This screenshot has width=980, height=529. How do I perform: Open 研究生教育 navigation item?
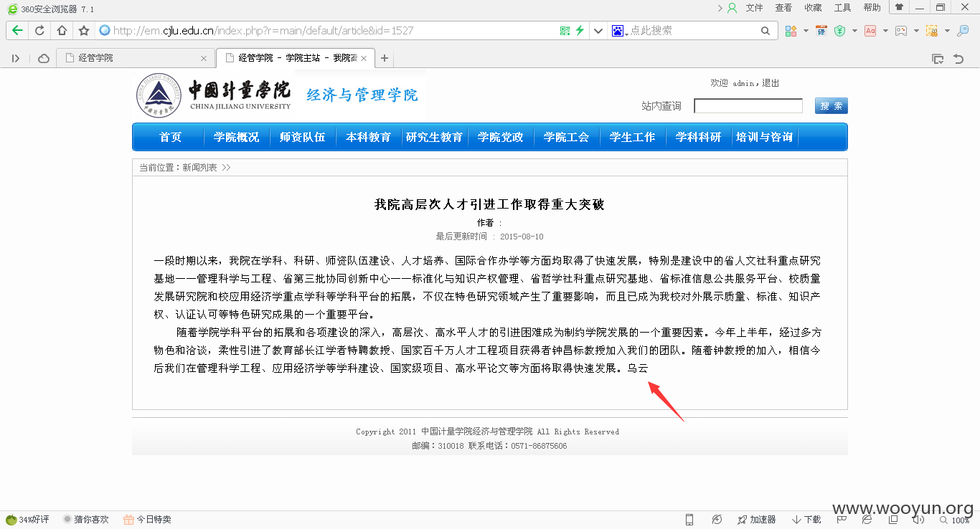click(x=435, y=137)
